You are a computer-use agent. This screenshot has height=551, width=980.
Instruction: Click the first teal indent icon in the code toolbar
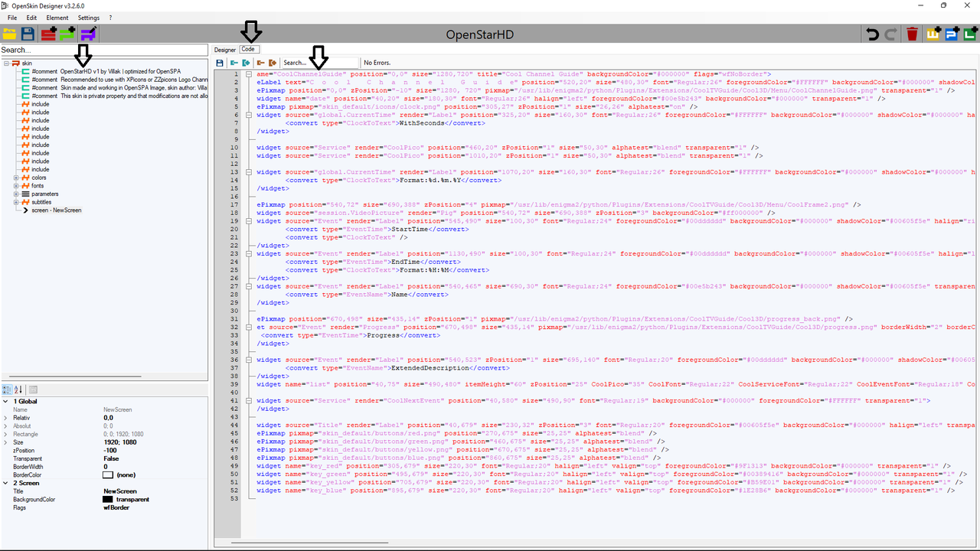(234, 63)
